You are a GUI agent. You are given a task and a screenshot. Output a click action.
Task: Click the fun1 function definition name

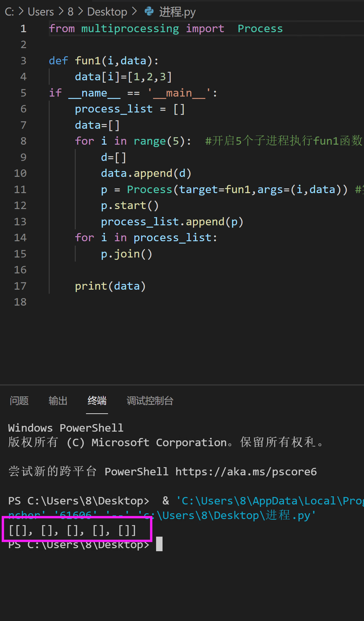click(x=88, y=61)
